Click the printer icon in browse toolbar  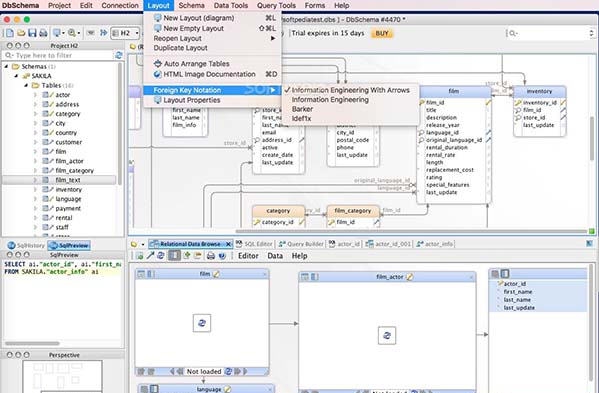tap(210, 256)
